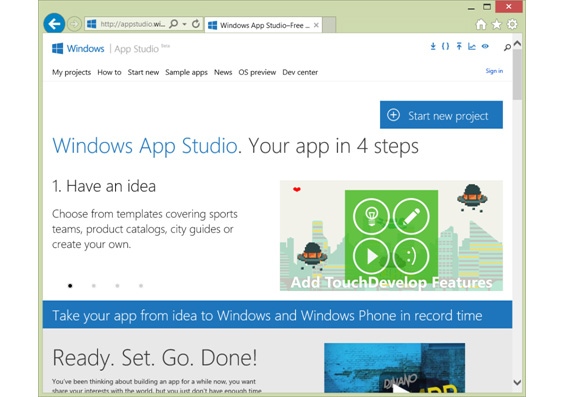
Task: Open the How to menu item
Action: tap(109, 72)
